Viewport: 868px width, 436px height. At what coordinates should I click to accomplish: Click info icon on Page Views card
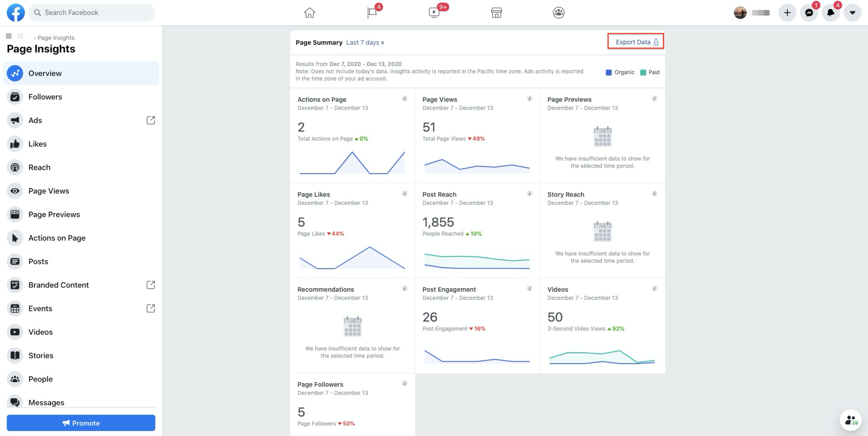[x=530, y=99]
